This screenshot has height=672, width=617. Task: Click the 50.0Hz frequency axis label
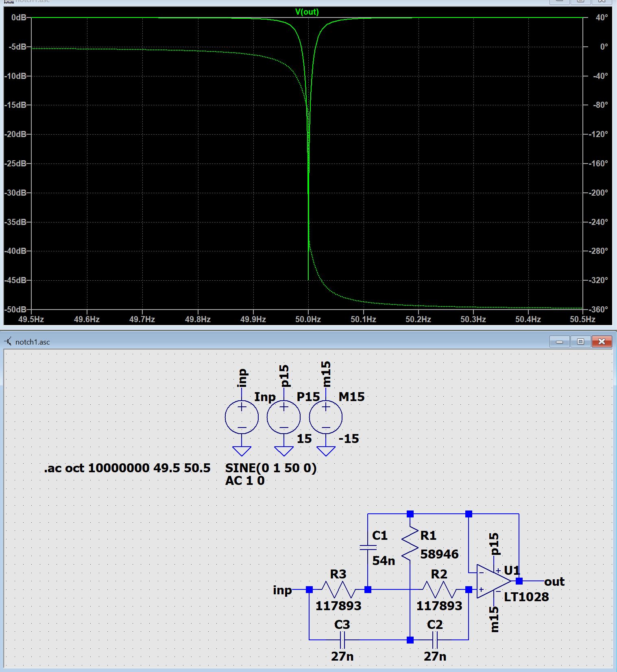308,319
